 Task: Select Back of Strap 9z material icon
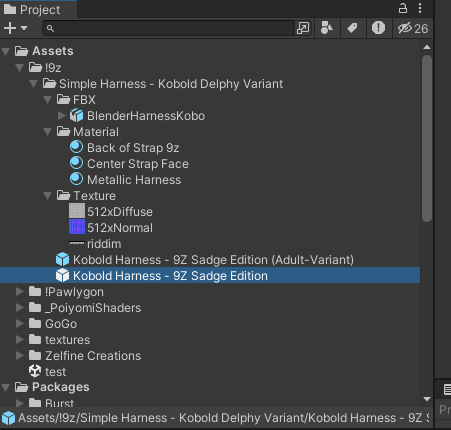click(77, 147)
